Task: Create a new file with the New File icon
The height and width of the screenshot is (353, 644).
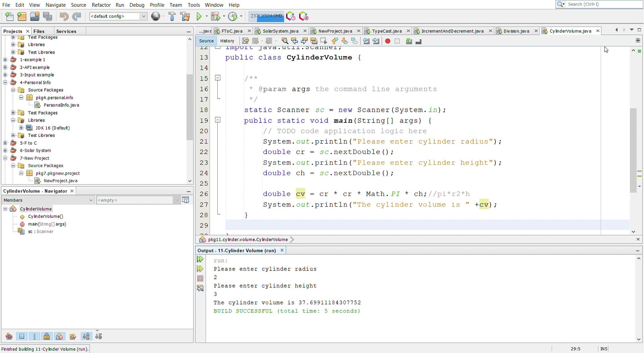Action: tap(10, 16)
